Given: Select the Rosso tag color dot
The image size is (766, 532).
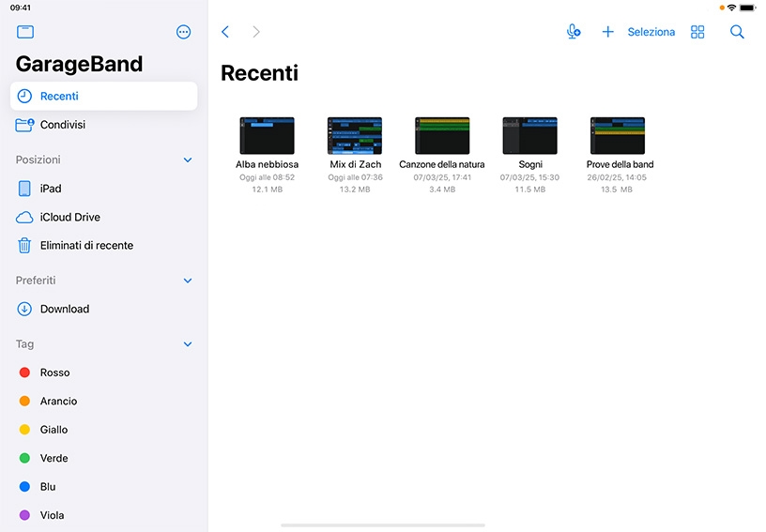Looking at the screenshot, I should (x=24, y=372).
